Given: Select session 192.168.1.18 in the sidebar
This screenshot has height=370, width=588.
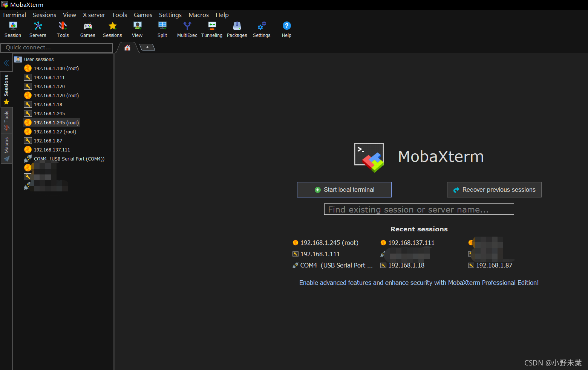Looking at the screenshot, I should [43, 104].
